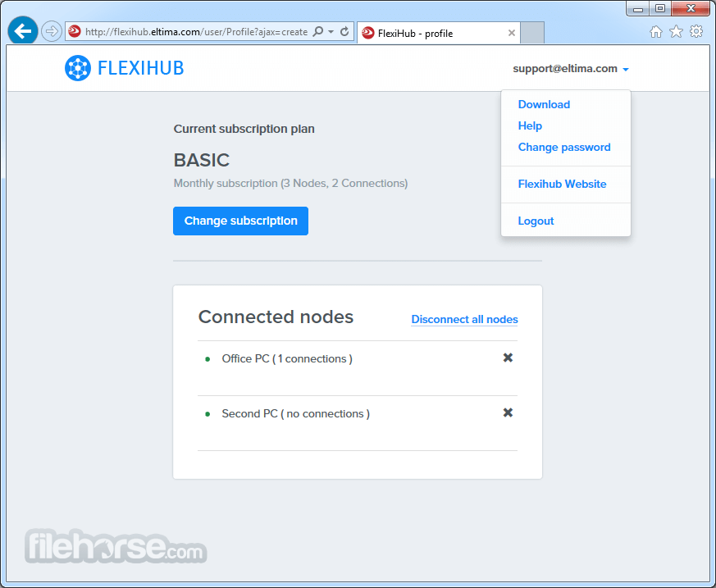
Task: Open the address bar autocomplete dropdown arrow
Action: pyautogui.click(x=331, y=31)
